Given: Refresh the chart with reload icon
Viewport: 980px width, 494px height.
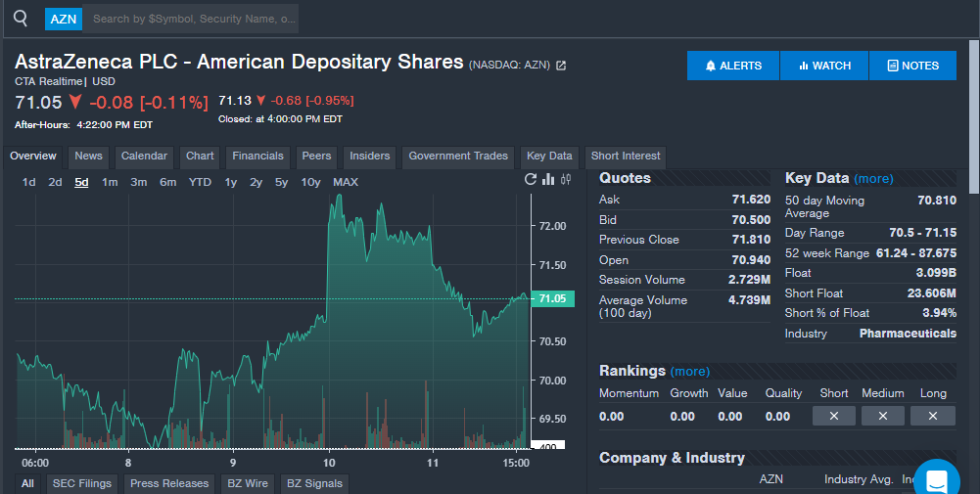Looking at the screenshot, I should tap(531, 179).
